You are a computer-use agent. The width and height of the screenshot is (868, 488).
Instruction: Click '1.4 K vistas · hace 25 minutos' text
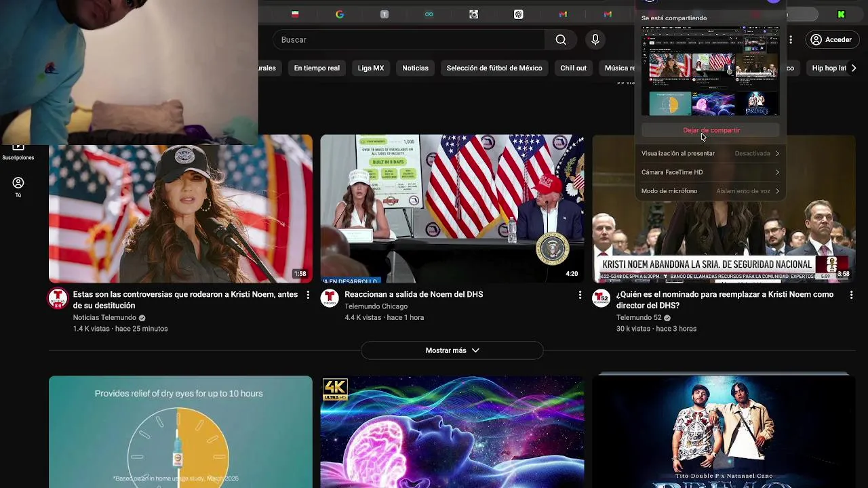click(x=120, y=329)
